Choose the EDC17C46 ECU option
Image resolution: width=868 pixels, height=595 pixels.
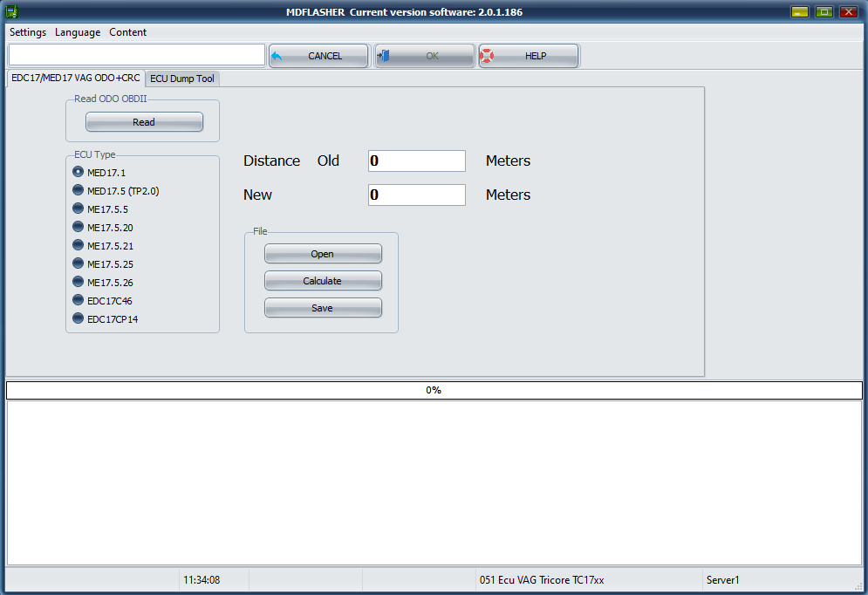tap(79, 301)
